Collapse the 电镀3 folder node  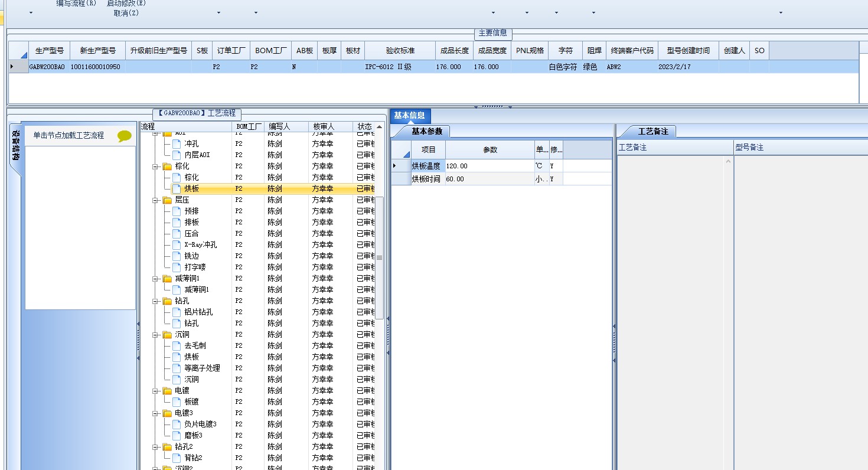tap(155, 413)
